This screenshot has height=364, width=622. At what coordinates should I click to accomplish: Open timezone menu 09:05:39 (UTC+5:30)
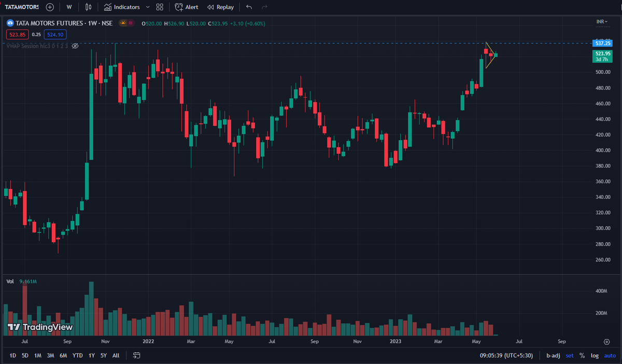pyautogui.click(x=507, y=356)
